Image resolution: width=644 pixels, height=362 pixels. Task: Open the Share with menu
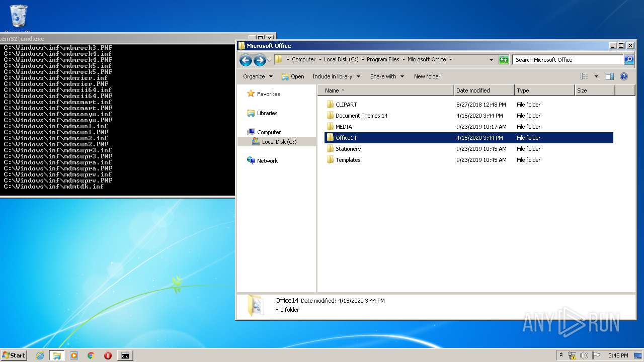[x=387, y=76]
